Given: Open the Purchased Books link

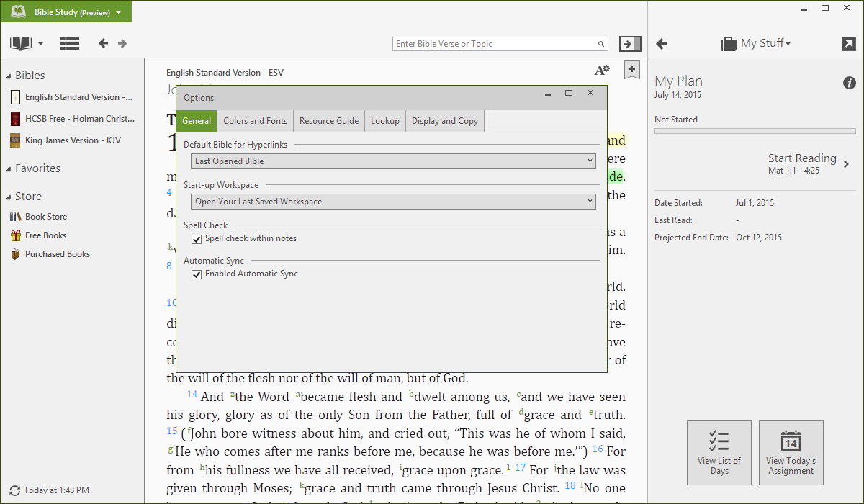Looking at the screenshot, I should click(x=58, y=254).
